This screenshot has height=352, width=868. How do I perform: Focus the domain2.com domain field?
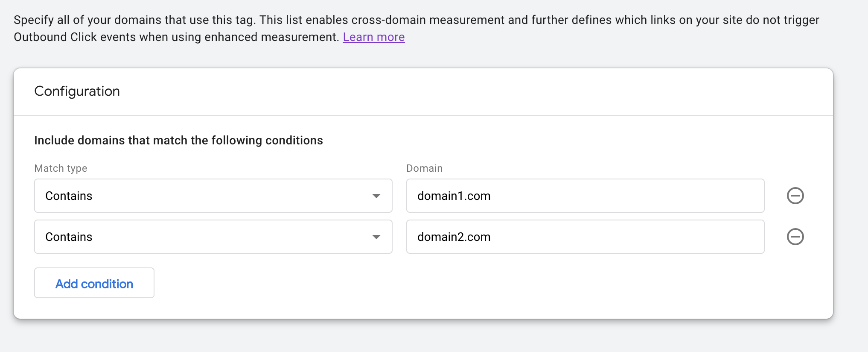pyautogui.click(x=585, y=237)
